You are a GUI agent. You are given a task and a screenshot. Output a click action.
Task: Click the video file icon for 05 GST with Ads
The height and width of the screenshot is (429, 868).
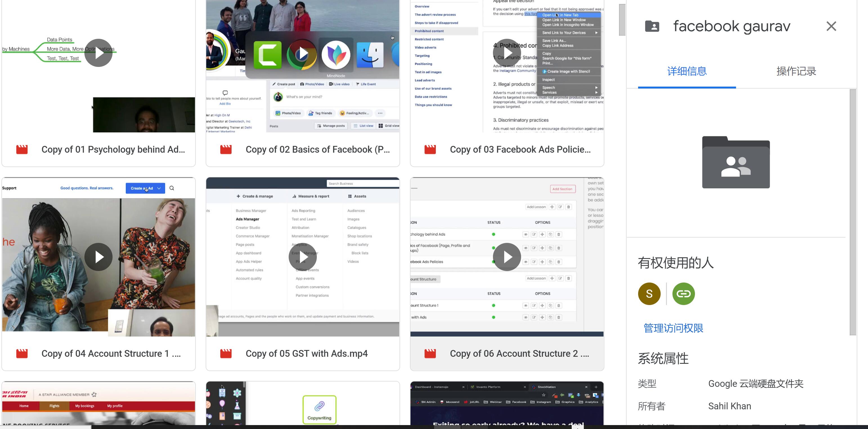click(x=226, y=354)
